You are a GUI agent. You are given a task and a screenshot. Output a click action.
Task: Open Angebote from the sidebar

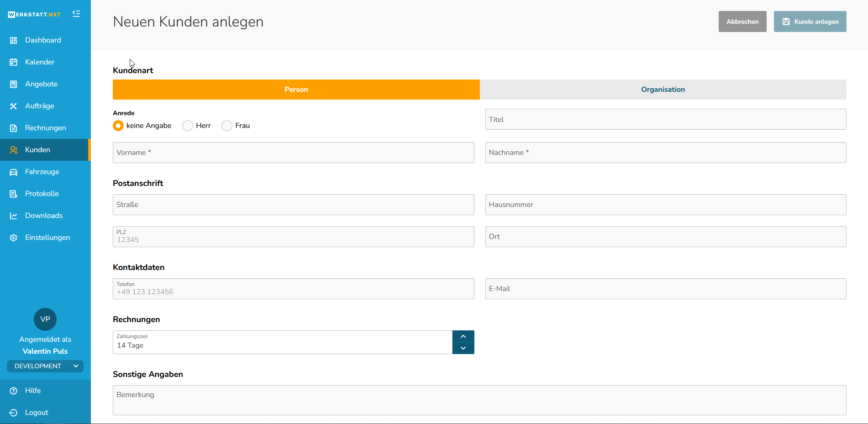pos(45,84)
